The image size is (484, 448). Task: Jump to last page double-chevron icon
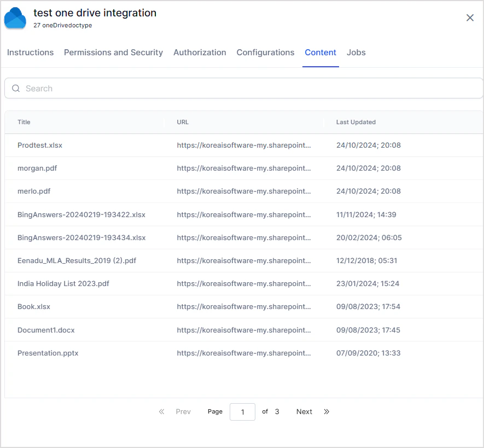326,411
